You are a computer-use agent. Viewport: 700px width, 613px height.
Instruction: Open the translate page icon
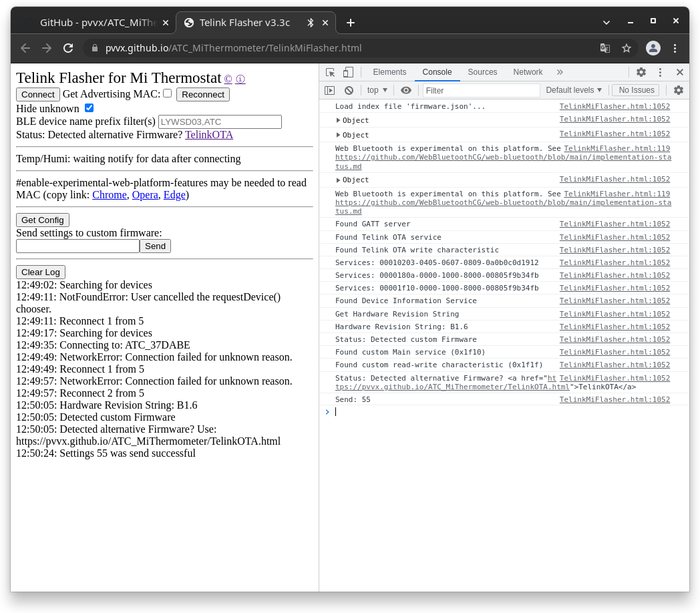tap(605, 48)
